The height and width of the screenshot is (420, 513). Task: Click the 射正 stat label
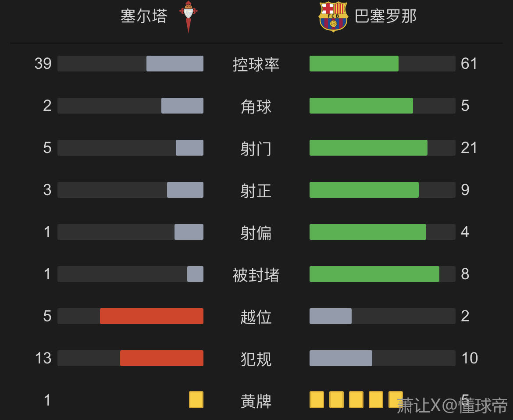point(256,191)
